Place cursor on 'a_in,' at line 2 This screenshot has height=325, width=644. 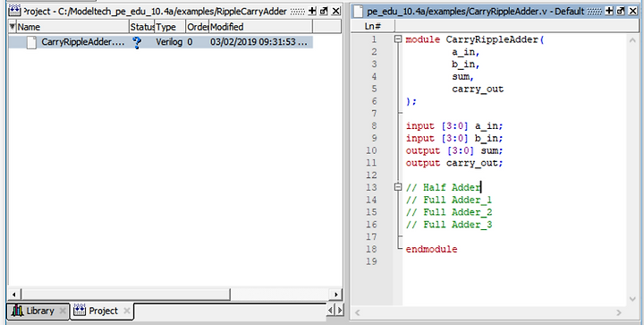tap(466, 52)
